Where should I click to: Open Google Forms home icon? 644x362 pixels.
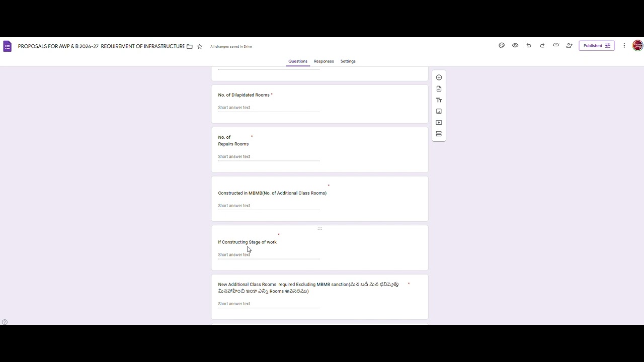click(x=7, y=46)
